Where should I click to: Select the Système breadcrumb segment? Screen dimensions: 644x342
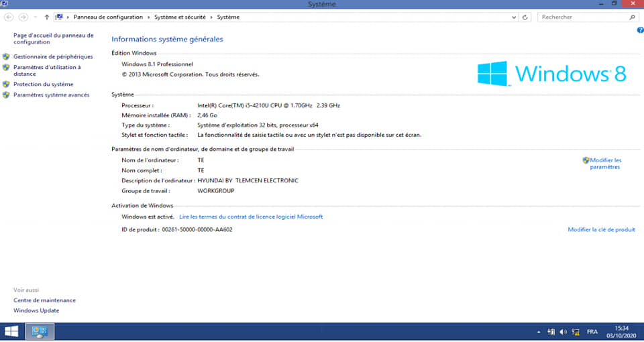[228, 17]
